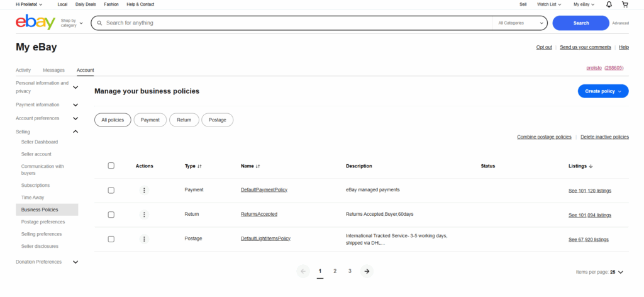This screenshot has width=644, height=297.
Task: Open the Create policy dropdown button
Action: point(603,91)
